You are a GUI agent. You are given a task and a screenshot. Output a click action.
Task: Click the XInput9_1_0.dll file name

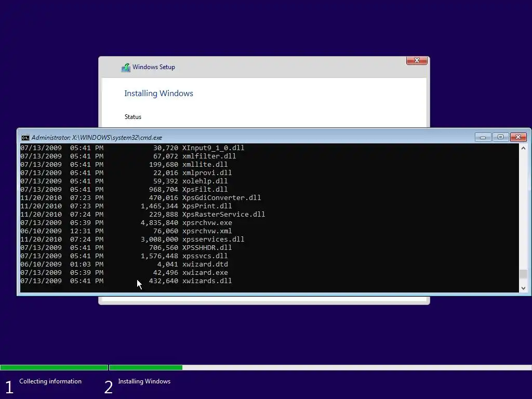213,148
